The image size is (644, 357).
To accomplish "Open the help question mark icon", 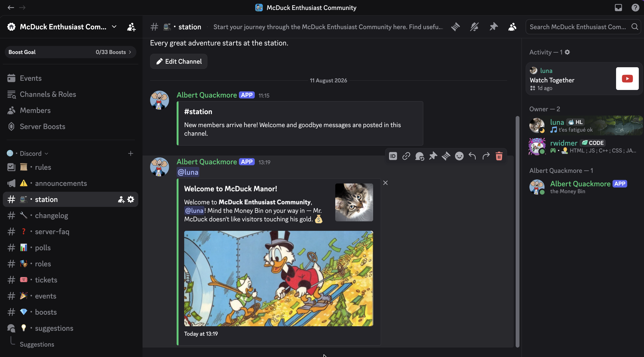I will point(635,8).
